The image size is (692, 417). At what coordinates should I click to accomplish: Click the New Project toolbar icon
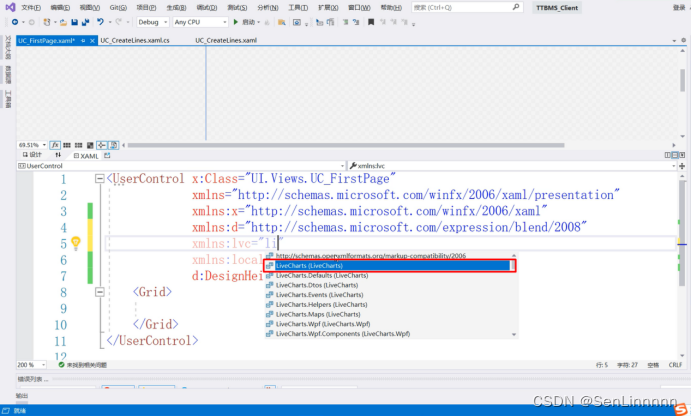click(x=47, y=22)
